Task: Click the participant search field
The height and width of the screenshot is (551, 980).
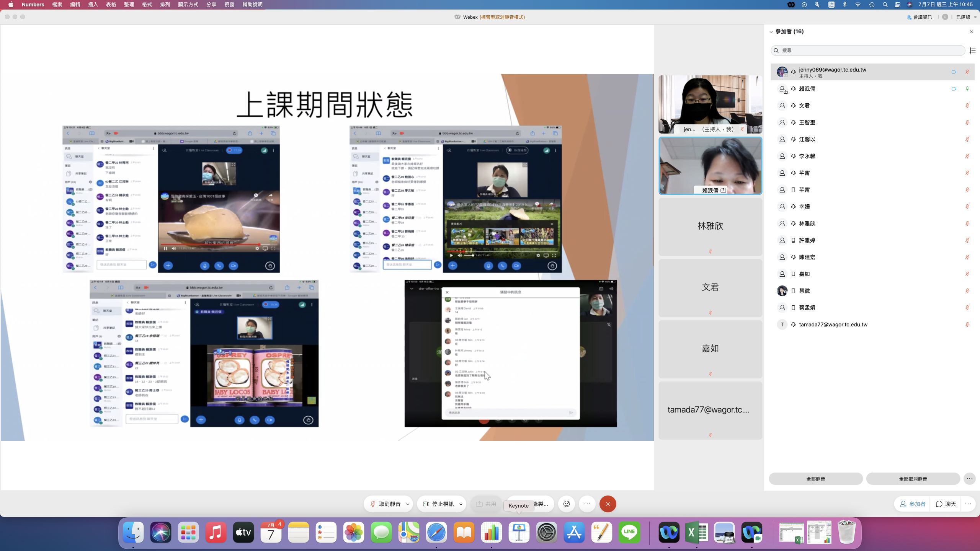Action: pyautogui.click(x=867, y=51)
